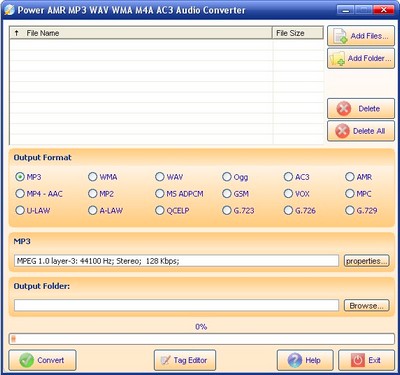The height and width of the screenshot is (375, 400).
Task: Click the green checkmark Convert icon
Action: (26, 360)
